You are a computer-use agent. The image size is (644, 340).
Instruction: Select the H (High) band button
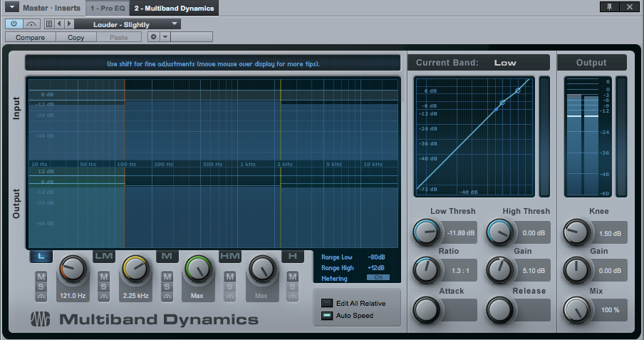tap(293, 256)
